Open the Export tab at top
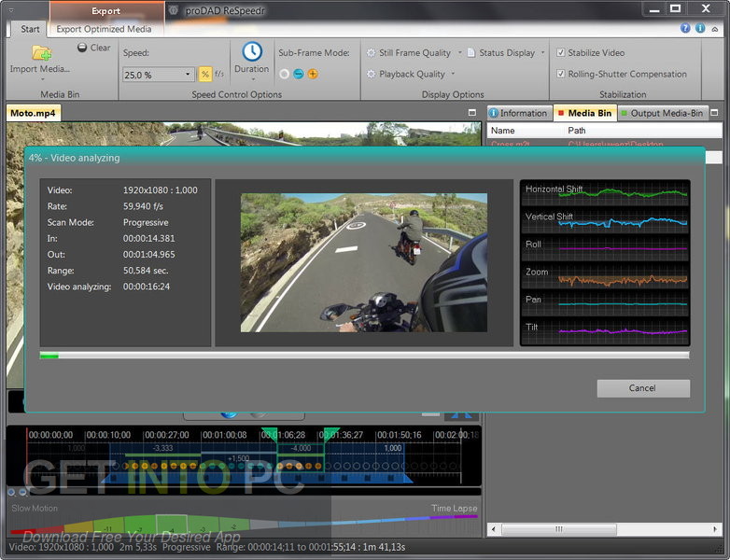Image resolution: width=730 pixels, height=560 pixels. tap(106, 10)
